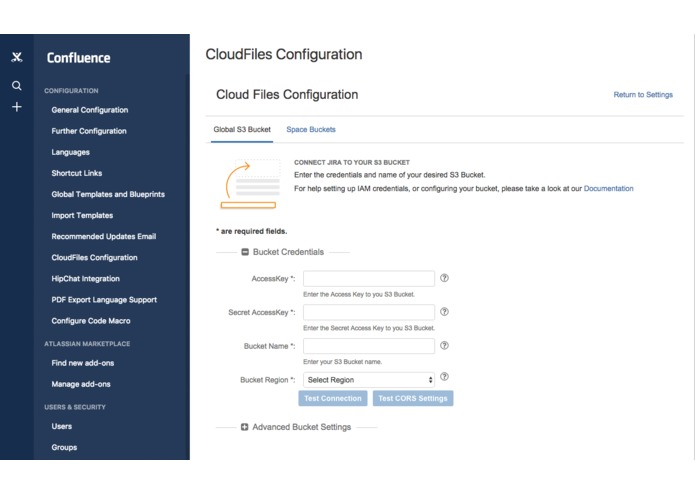Image resolution: width=695 pixels, height=494 pixels.
Task: Follow the Return to Settings link
Action: (643, 94)
